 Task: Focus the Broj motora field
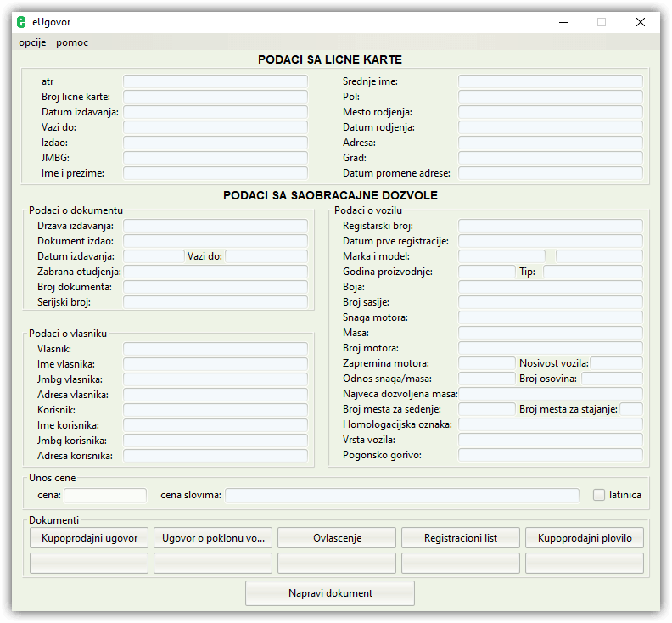pyautogui.click(x=551, y=348)
